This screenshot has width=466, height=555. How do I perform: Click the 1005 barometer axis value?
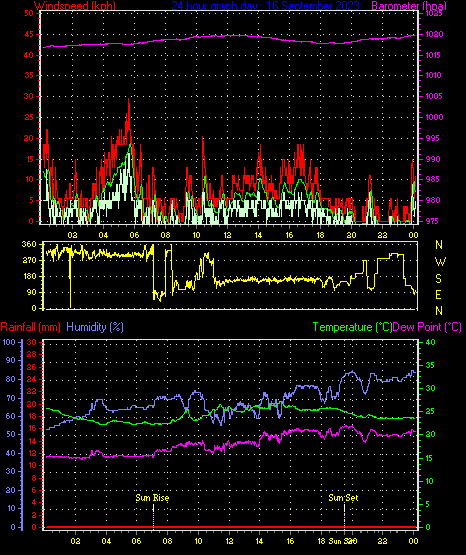click(x=434, y=96)
